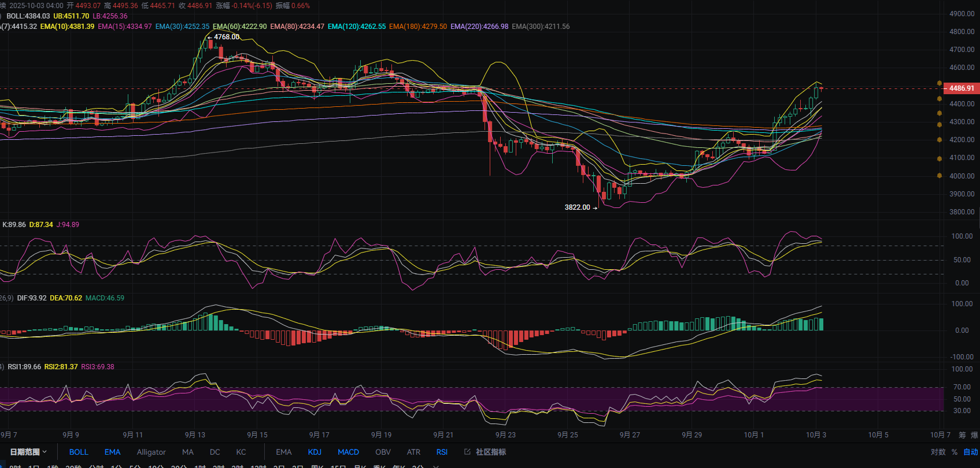Click the 筹 chip distribution icon
980x468 pixels.
pos(962,435)
